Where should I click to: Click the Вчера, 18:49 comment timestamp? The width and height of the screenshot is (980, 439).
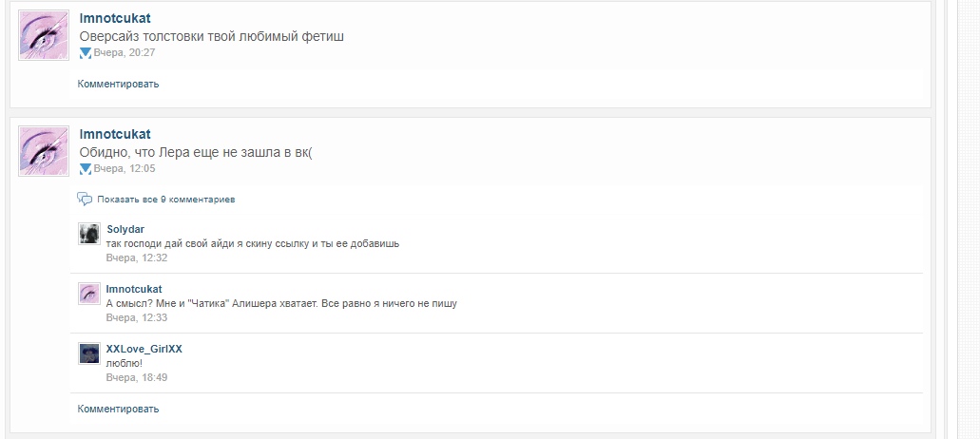(x=137, y=378)
